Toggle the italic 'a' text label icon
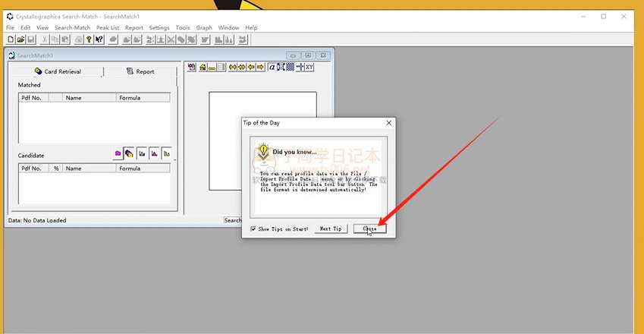 [x=272, y=67]
